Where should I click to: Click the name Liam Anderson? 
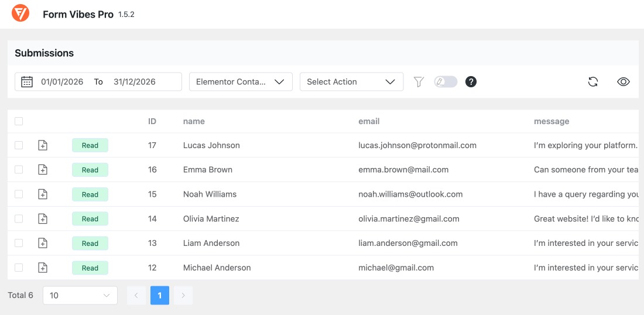pyautogui.click(x=211, y=243)
